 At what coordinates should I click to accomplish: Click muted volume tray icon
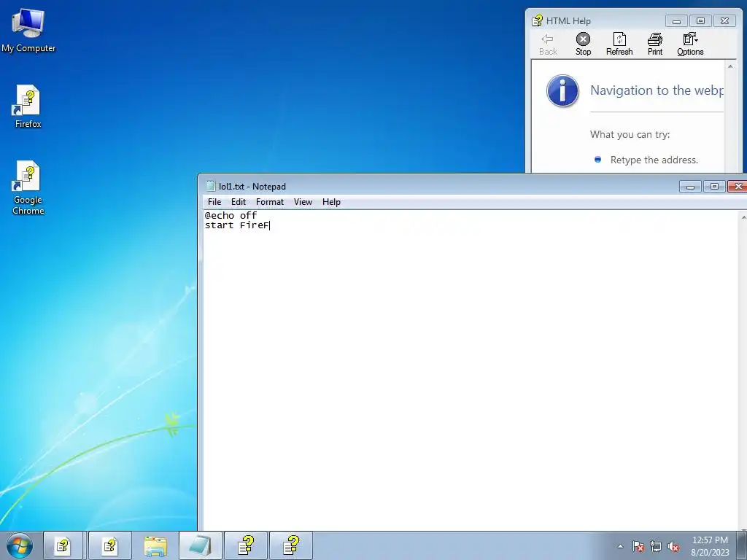(x=673, y=546)
